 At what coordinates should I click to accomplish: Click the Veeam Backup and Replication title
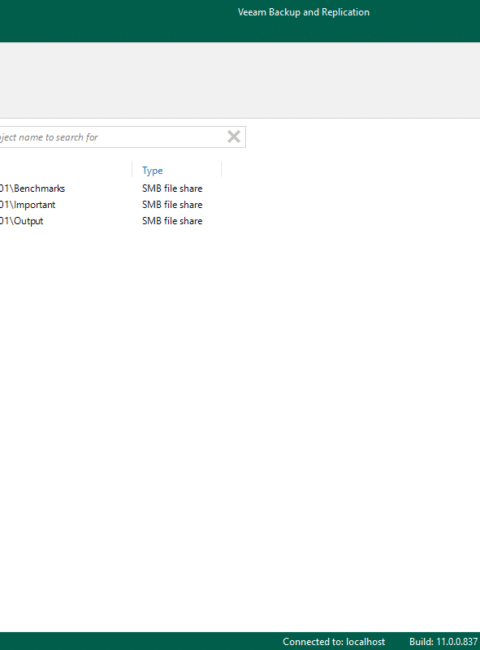303,12
